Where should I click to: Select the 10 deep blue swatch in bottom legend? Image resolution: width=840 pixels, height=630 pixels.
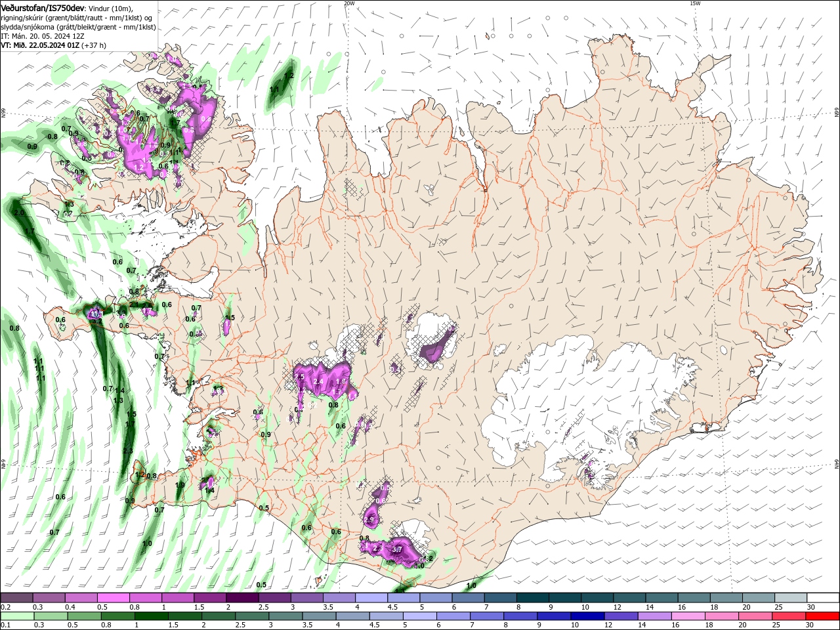point(587,616)
